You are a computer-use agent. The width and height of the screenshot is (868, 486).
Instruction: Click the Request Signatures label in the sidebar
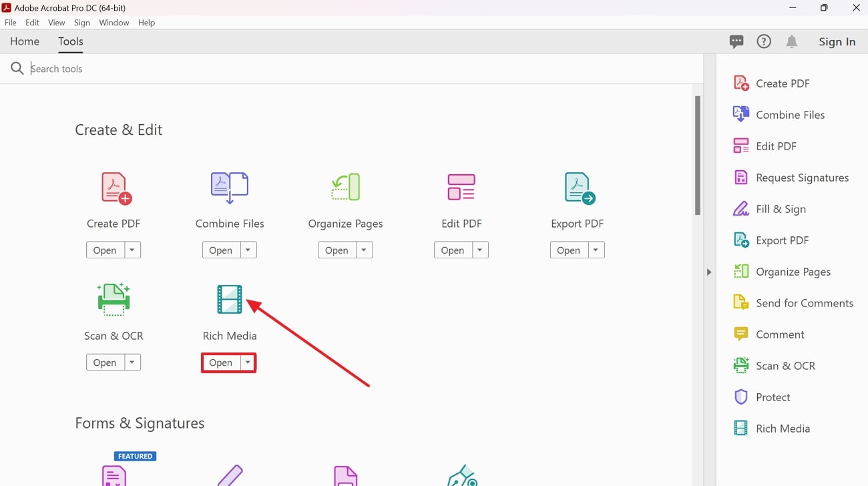tap(803, 178)
